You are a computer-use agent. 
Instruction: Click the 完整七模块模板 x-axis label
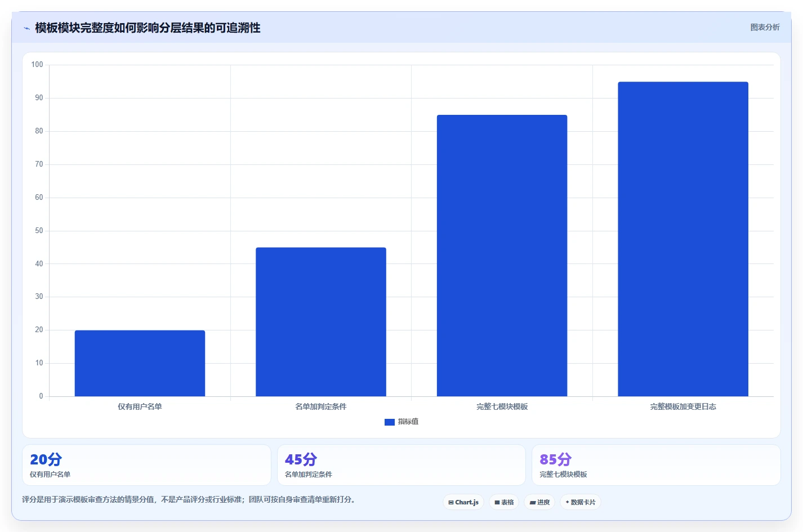click(x=502, y=406)
